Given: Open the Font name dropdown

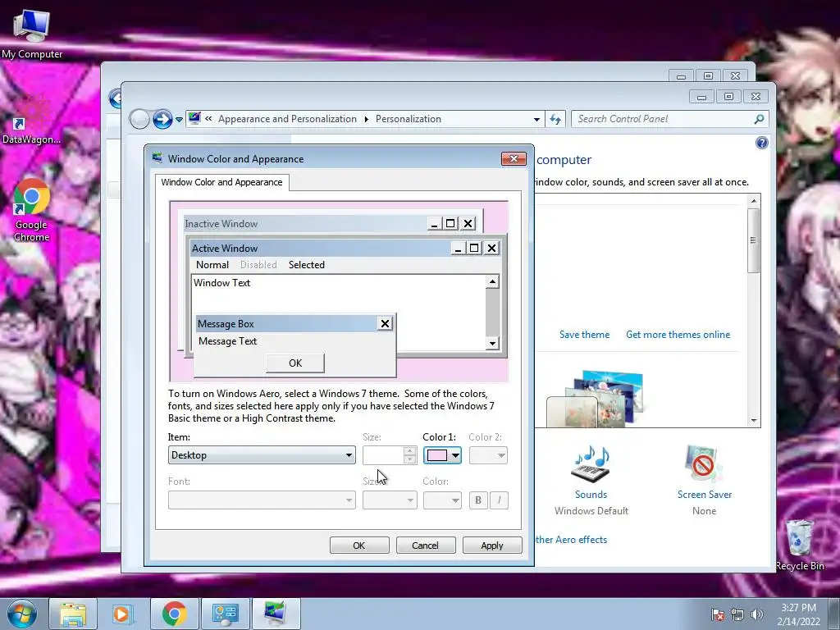Looking at the screenshot, I should (262, 500).
